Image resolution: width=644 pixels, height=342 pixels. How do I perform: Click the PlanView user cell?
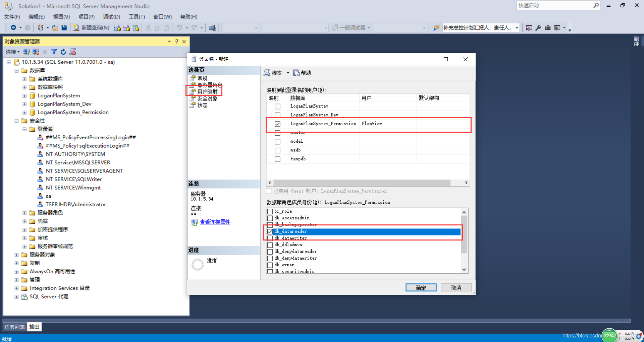[388, 124]
